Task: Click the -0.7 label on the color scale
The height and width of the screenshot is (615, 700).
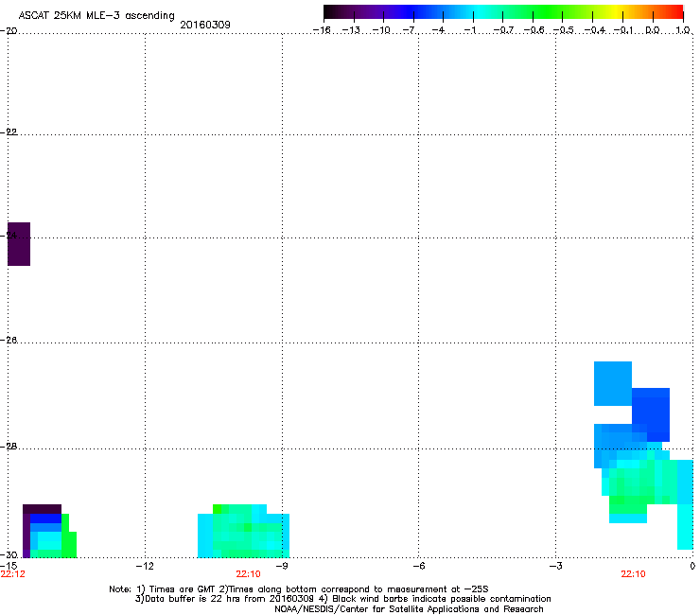Action: coord(503,30)
